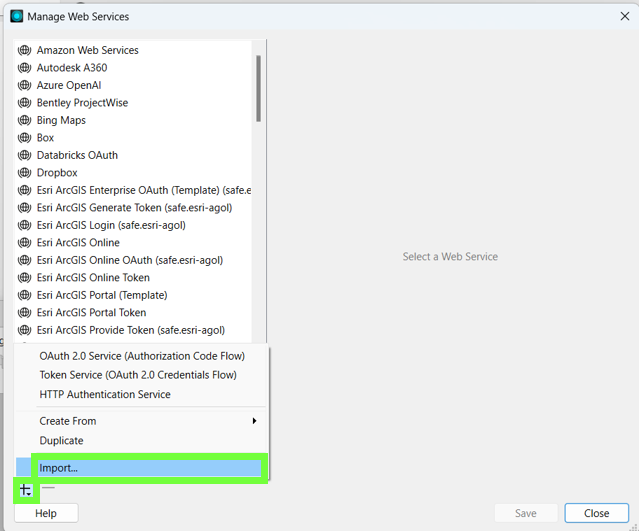Click the grayed Save button
The image size is (639, 531).
526,513
